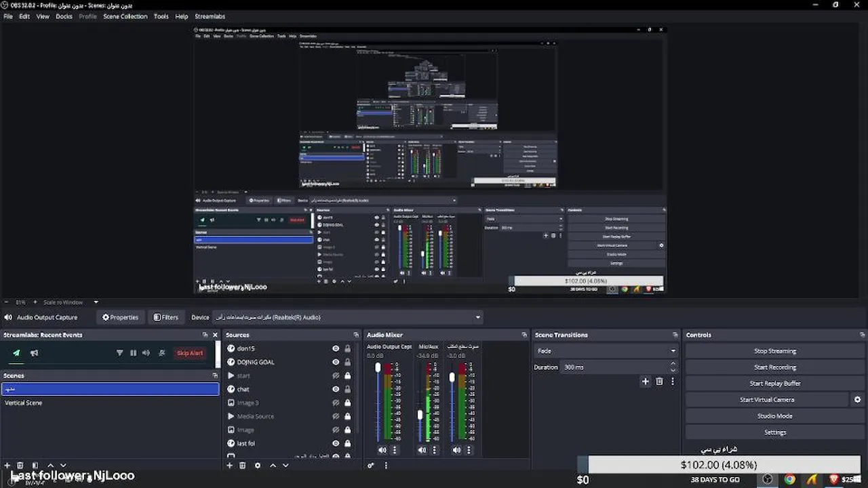Click the Stop Streaming button
This screenshot has height=488, width=868.
(775, 351)
